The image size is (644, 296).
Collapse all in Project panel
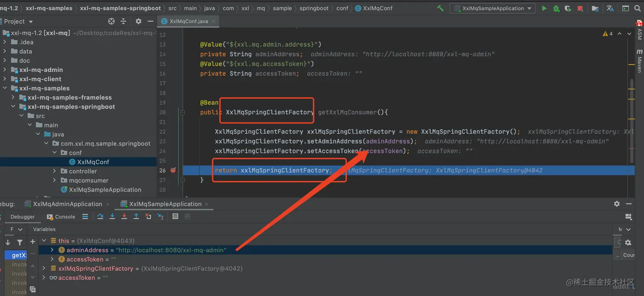click(x=124, y=21)
